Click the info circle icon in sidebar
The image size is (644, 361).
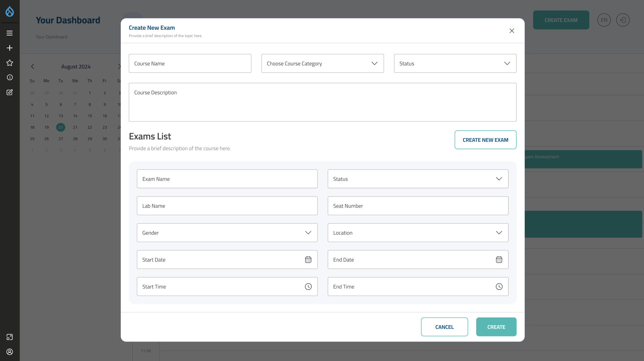coord(10,77)
